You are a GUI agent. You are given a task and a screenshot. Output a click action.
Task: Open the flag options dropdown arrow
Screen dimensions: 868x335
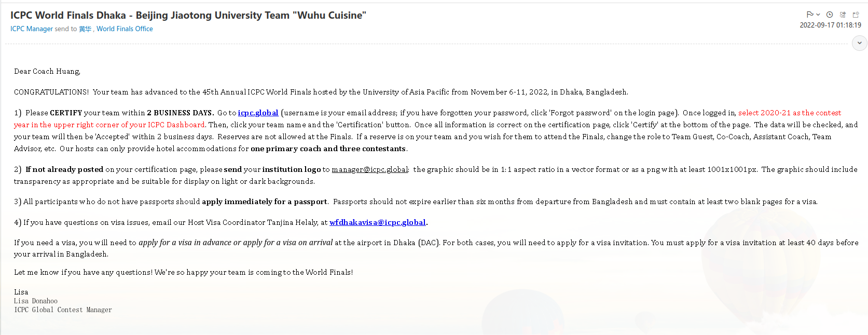tap(818, 15)
